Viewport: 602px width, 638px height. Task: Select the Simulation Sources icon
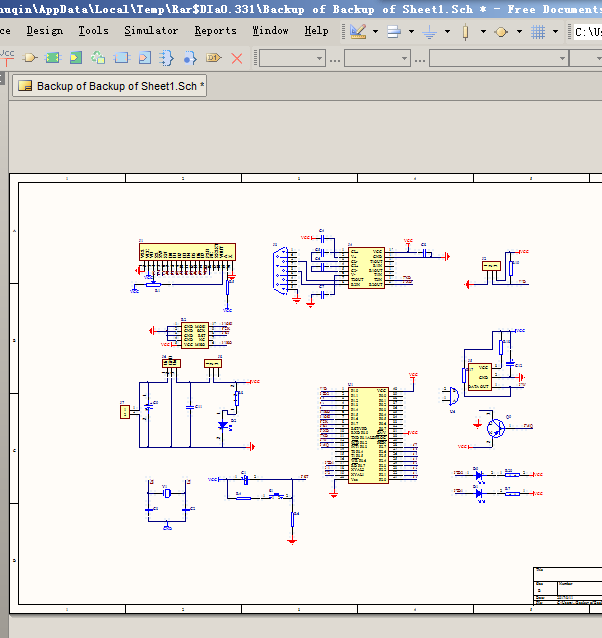(501, 32)
